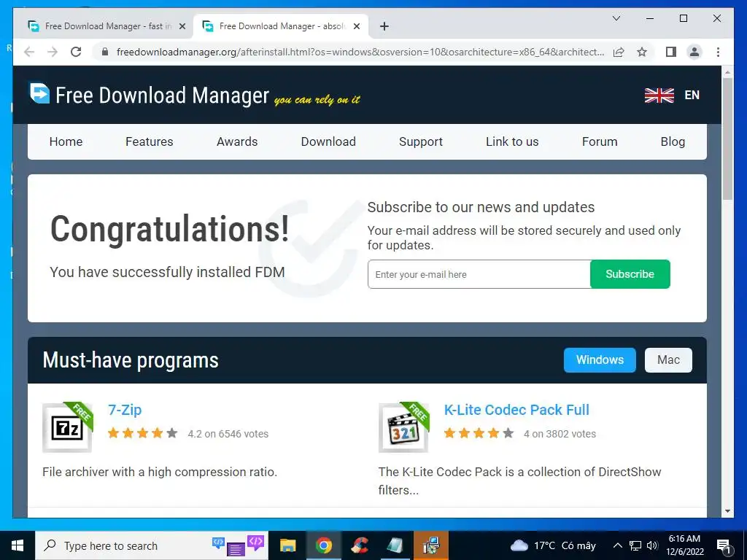747x560 pixels.
Task: Open the CCleaner taskbar icon
Action: 359,545
